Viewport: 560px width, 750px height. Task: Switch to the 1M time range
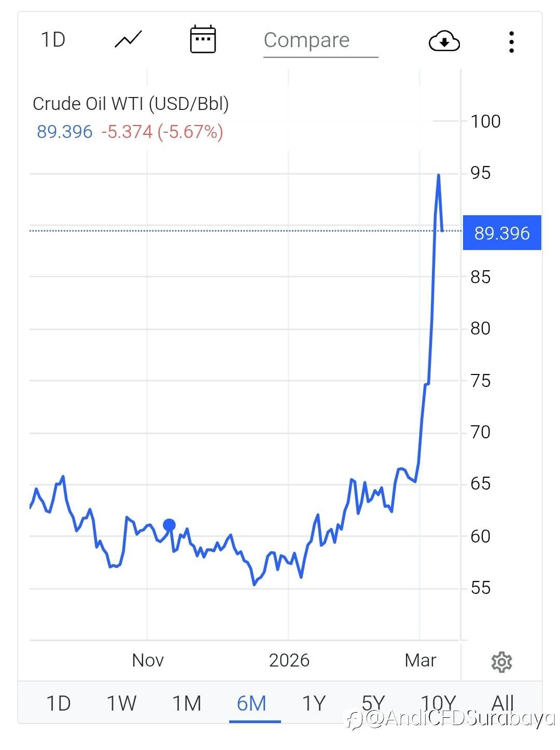click(187, 703)
